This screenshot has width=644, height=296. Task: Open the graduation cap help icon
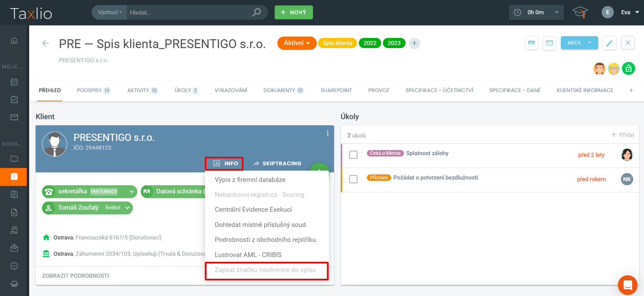pos(580,12)
